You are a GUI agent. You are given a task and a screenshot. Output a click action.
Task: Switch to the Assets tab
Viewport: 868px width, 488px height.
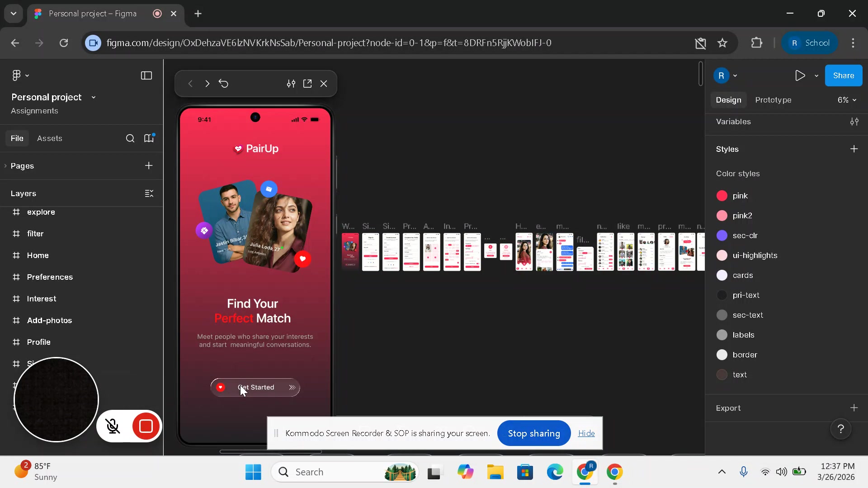click(49, 138)
